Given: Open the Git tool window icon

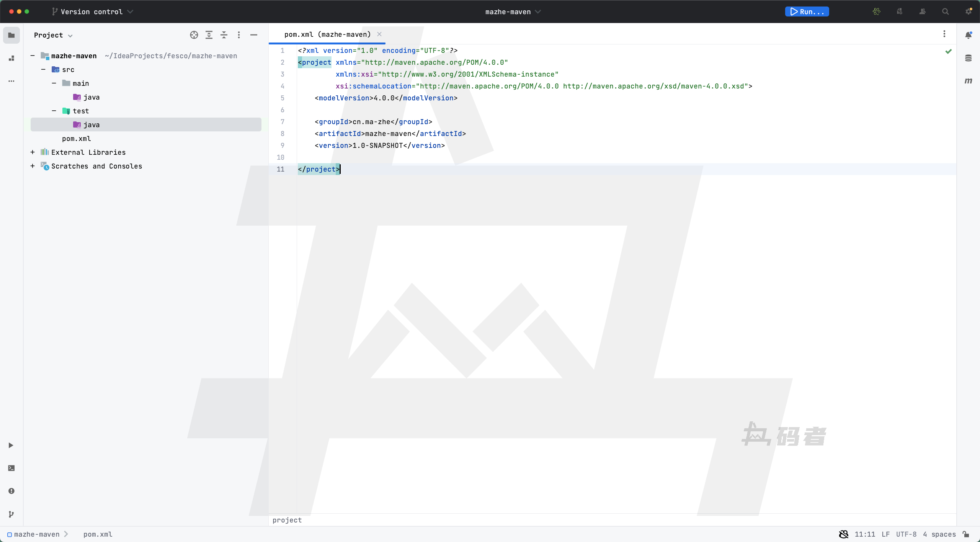Looking at the screenshot, I should (x=11, y=514).
